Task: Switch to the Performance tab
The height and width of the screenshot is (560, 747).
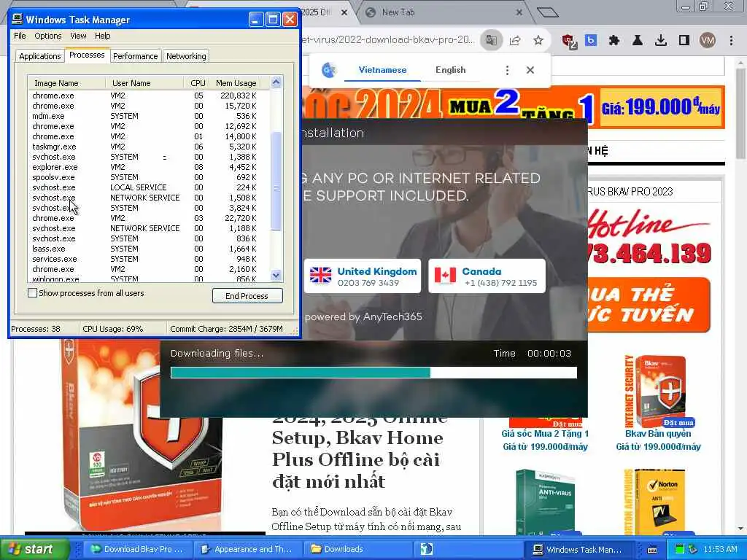Action: click(135, 56)
